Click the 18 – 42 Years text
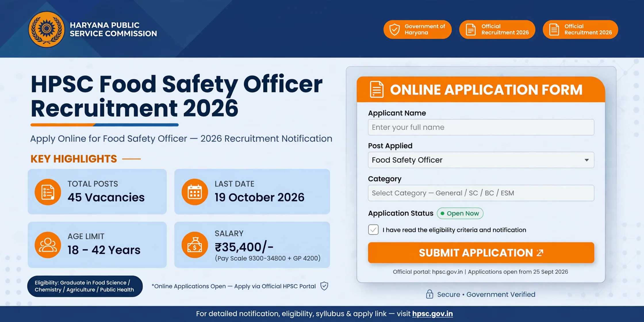 tap(104, 250)
